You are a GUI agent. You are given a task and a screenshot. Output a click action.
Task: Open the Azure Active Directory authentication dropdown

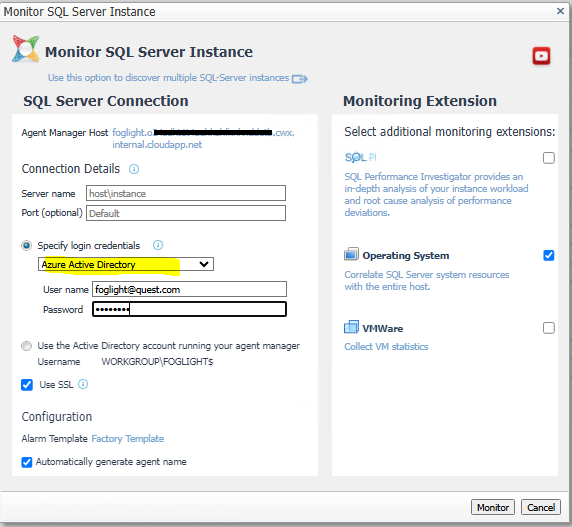pos(126,264)
